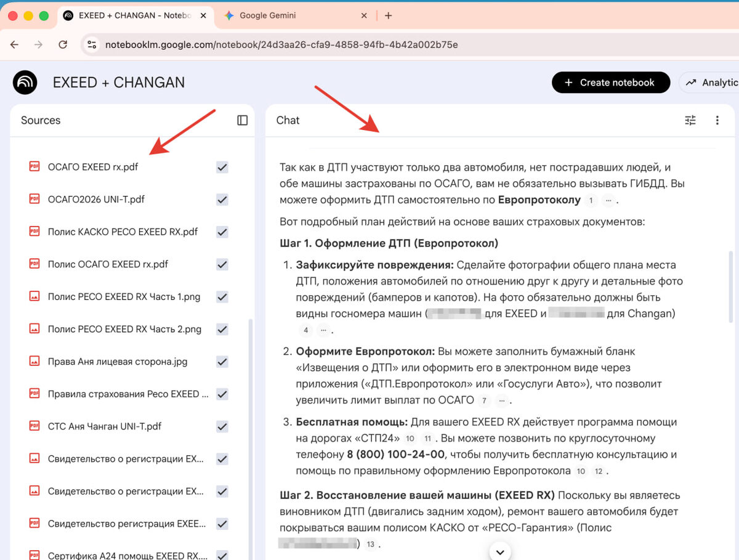Collapse the Sources panel icon
Screen dimensions: 739x560
tap(242, 120)
